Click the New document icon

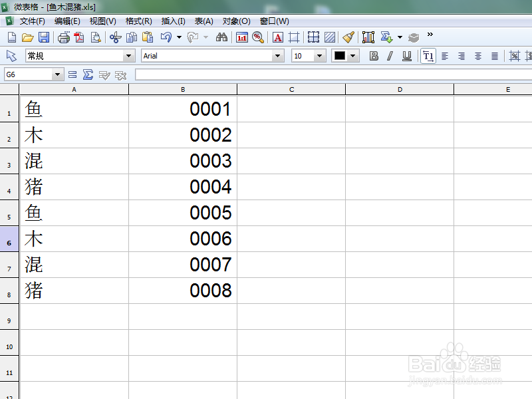[11, 37]
